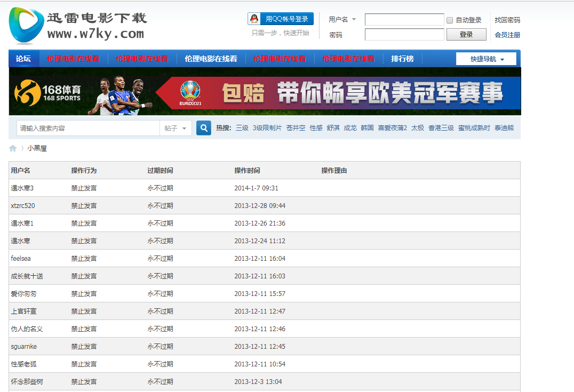574x392 pixels.
Task: Click hot search term 3级限制片
Action: click(267, 128)
